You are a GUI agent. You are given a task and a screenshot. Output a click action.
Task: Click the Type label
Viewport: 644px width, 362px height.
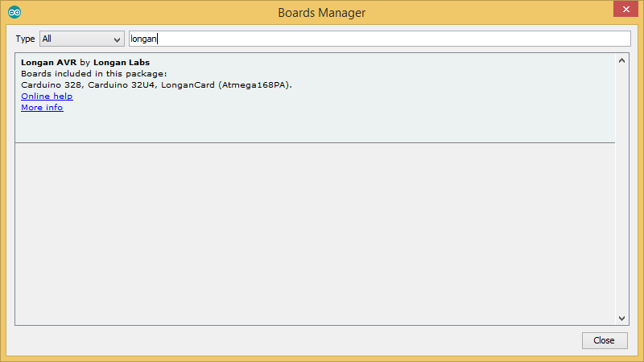(x=25, y=39)
